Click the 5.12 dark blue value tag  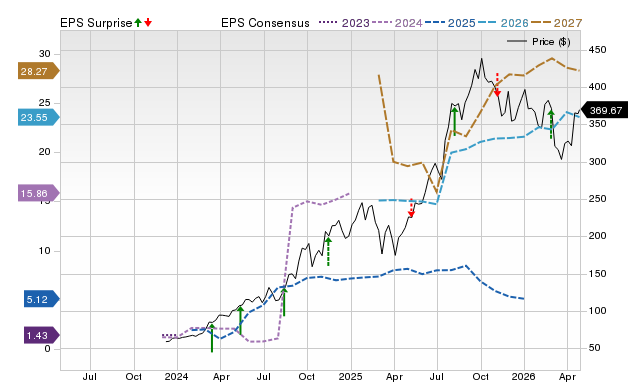pos(42,300)
